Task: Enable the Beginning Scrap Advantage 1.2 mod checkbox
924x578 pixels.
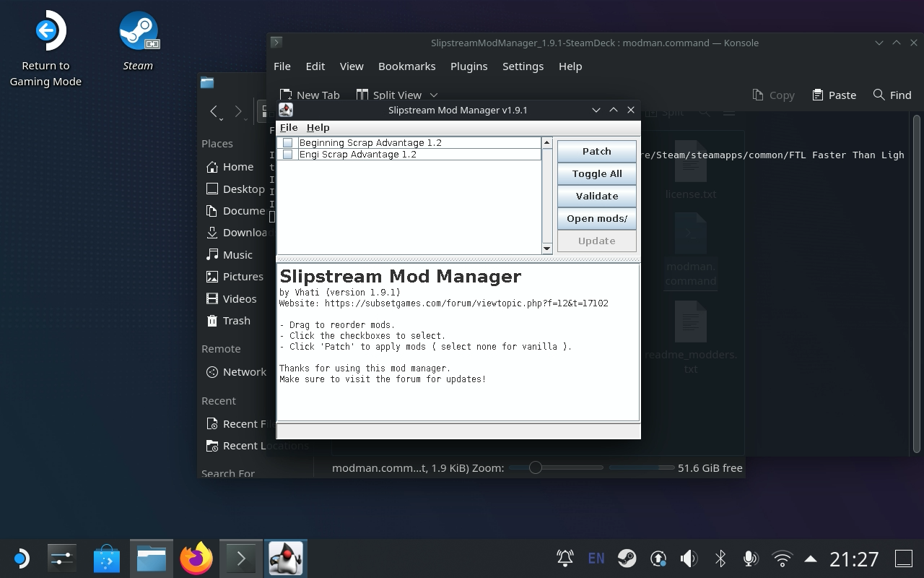Action: [x=287, y=142]
